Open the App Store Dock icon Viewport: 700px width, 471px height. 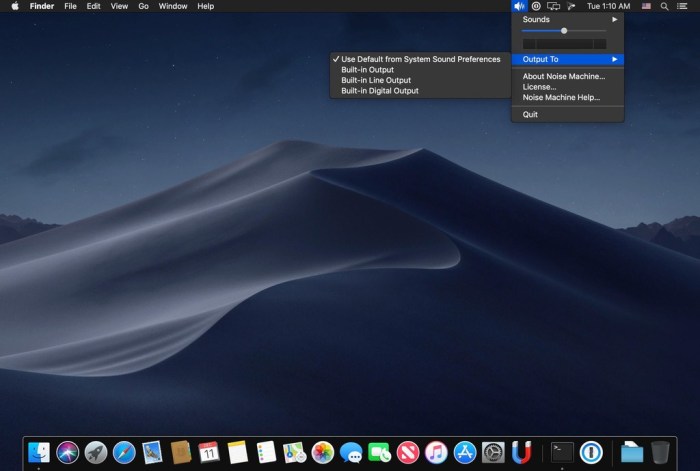[464, 452]
